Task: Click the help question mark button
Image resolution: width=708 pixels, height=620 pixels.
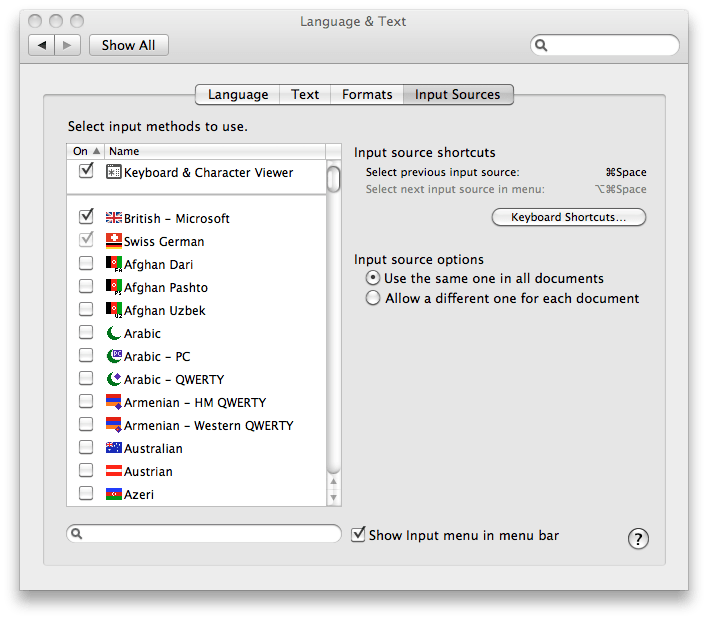Action: pos(638,539)
